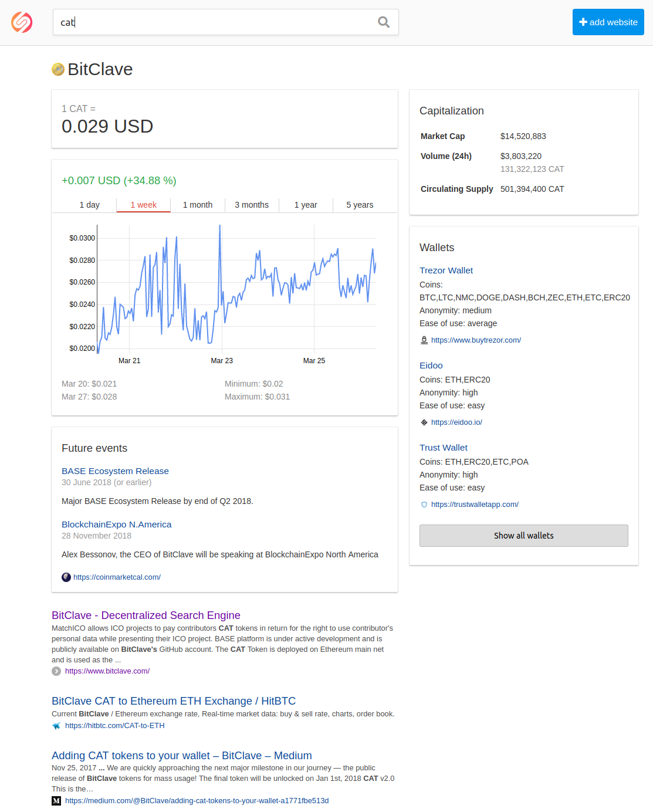Select the 1 day chart tab
Screen dimensions: 653x812
(90, 205)
